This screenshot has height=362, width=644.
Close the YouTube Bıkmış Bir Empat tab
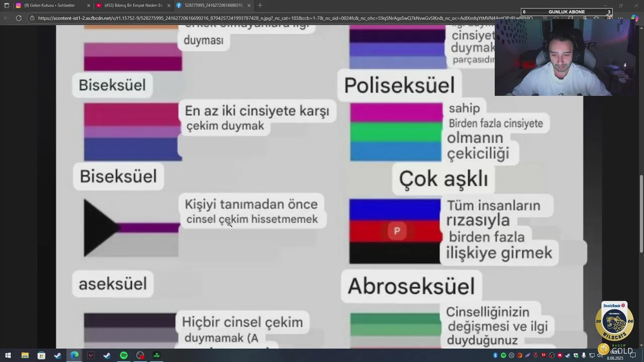click(169, 5)
